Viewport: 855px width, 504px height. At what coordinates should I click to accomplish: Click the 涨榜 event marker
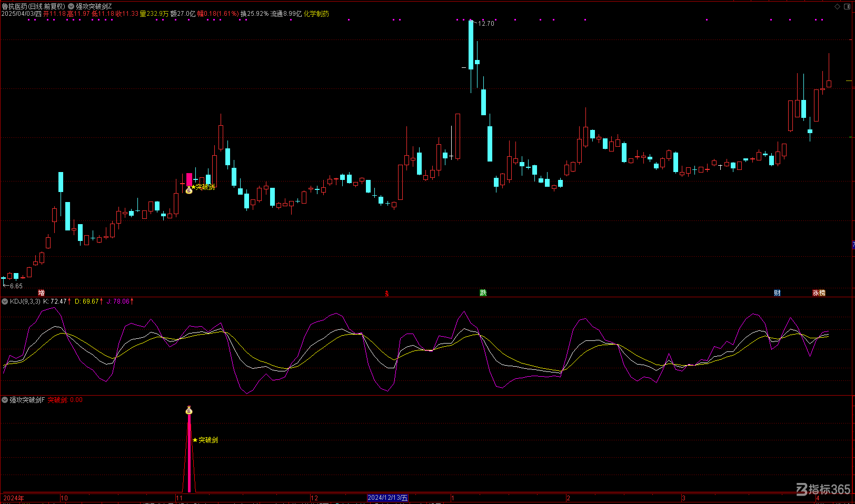click(819, 293)
